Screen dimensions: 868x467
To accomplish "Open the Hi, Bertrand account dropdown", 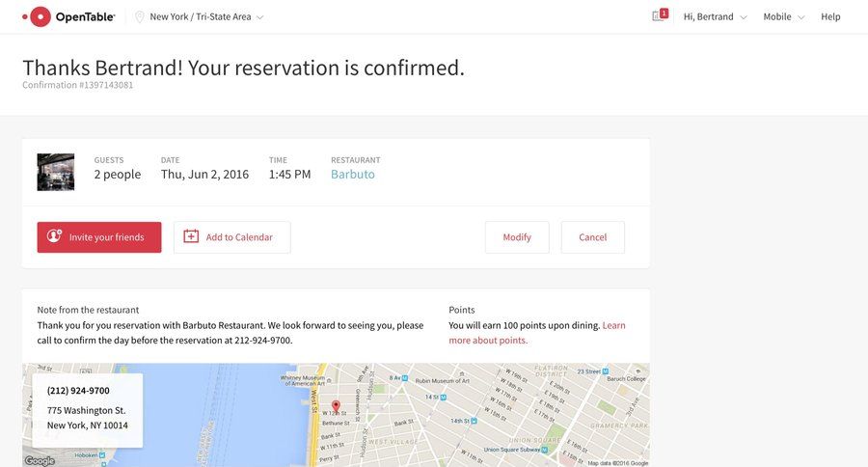I will (715, 16).
